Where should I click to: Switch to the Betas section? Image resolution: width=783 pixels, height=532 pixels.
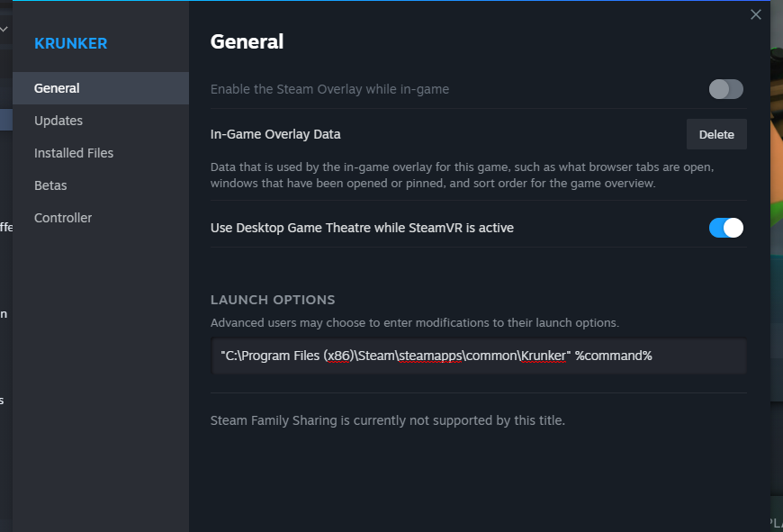tap(101, 185)
